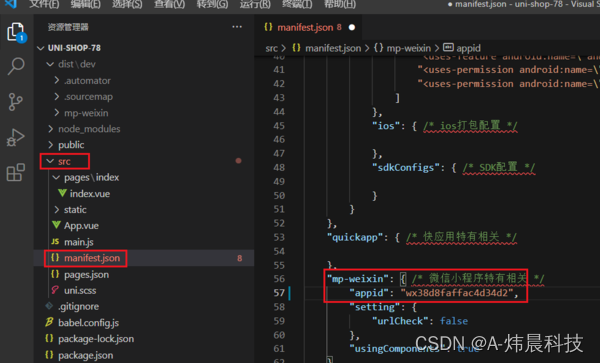Image resolution: width=600 pixels, height=363 pixels.
Task: Click the VS Code logo in title bar
Action: click(11, 4)
